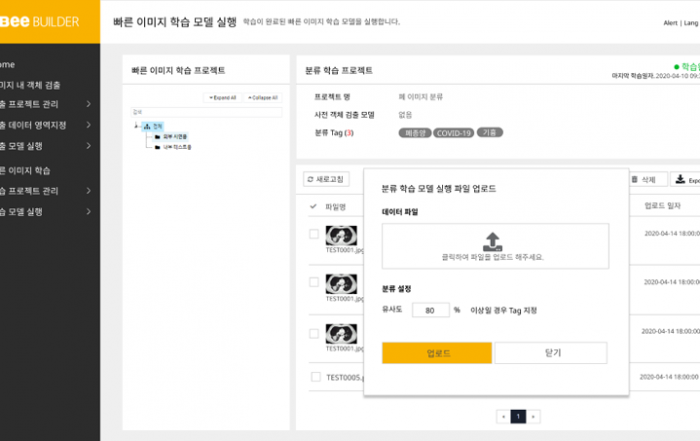This screenshot has height=441, width=700.
Task: Click the upload arrow in the 데이터 파일 drop zone
Action: (492, 241)
